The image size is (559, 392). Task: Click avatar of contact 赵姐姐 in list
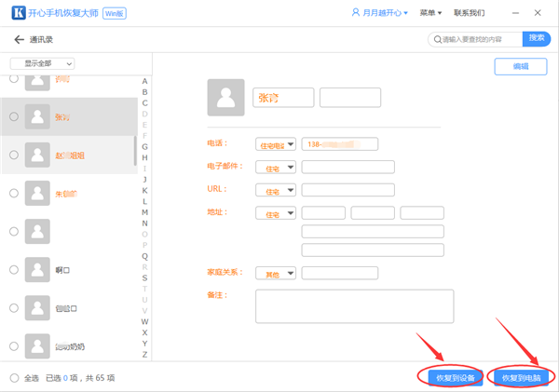click(37, 155)
